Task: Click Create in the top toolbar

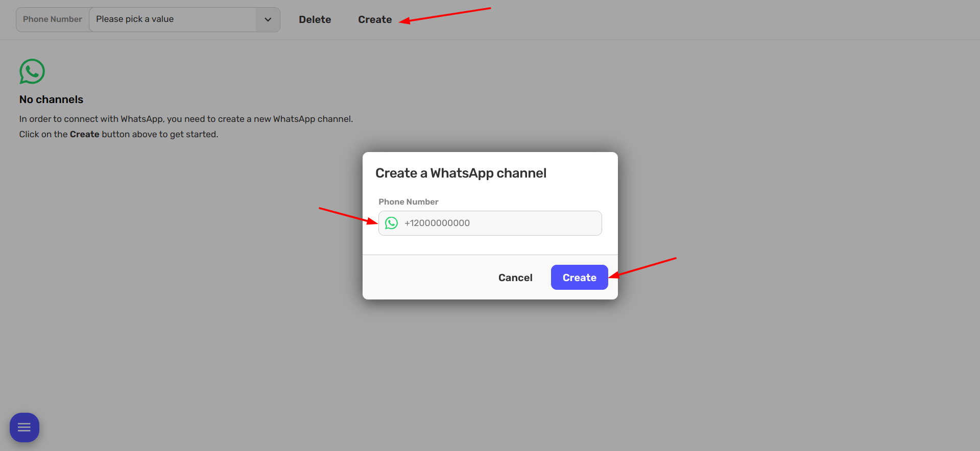Action: click(x=375, y=19)
